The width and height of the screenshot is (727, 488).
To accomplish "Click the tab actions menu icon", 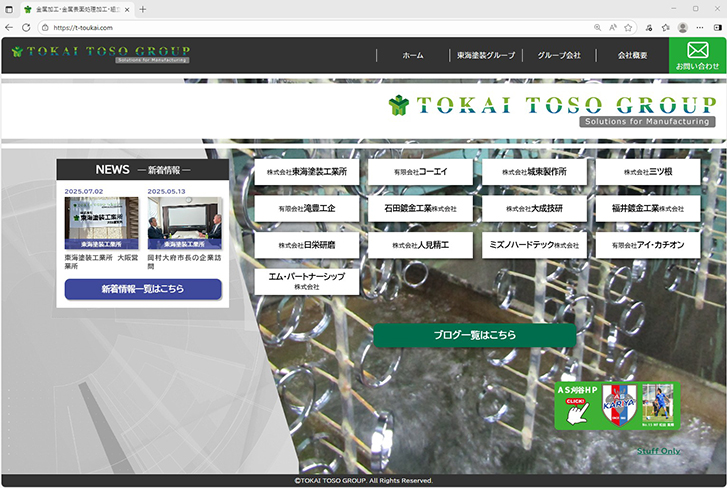I will [x=11, y=9].
